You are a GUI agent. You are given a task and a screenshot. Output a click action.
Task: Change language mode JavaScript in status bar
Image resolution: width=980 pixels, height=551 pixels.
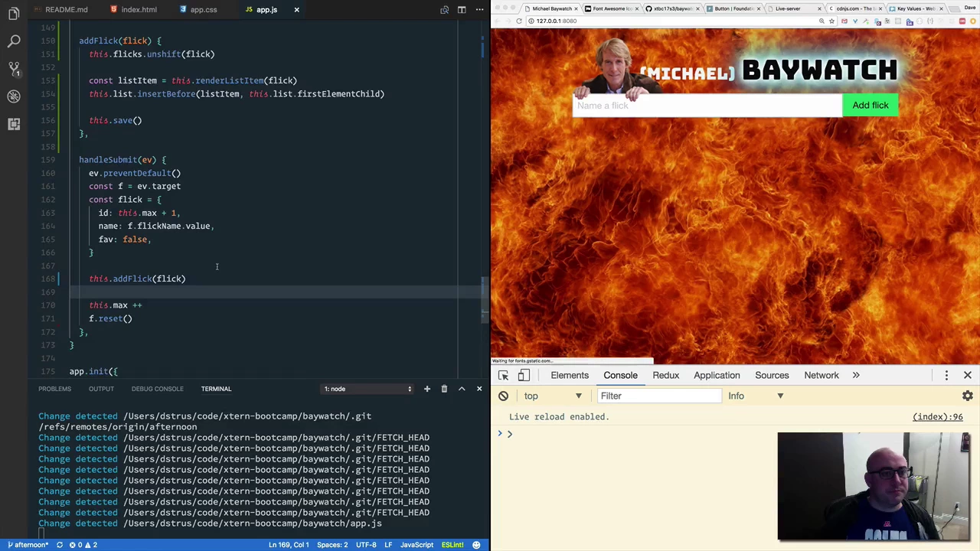416,545
